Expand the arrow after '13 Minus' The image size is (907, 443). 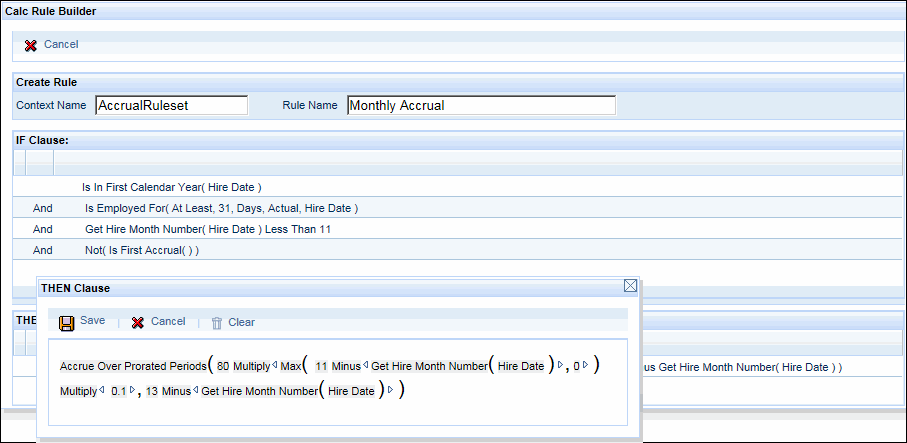coord(196,390)
